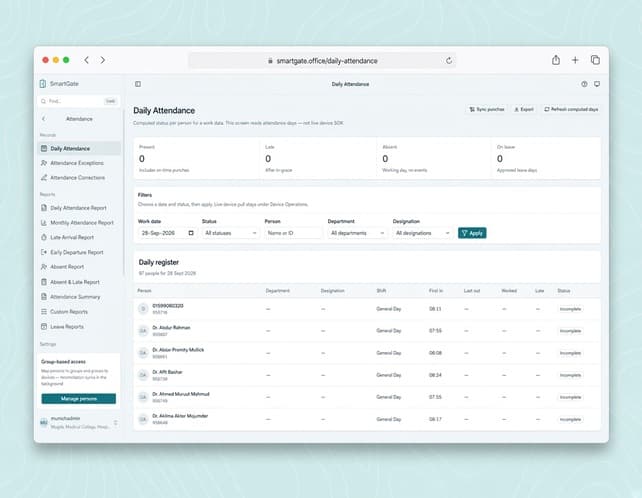Screen dimensions: 642x498
Task: Open the help icon in top bar
Action: [584, 84]
